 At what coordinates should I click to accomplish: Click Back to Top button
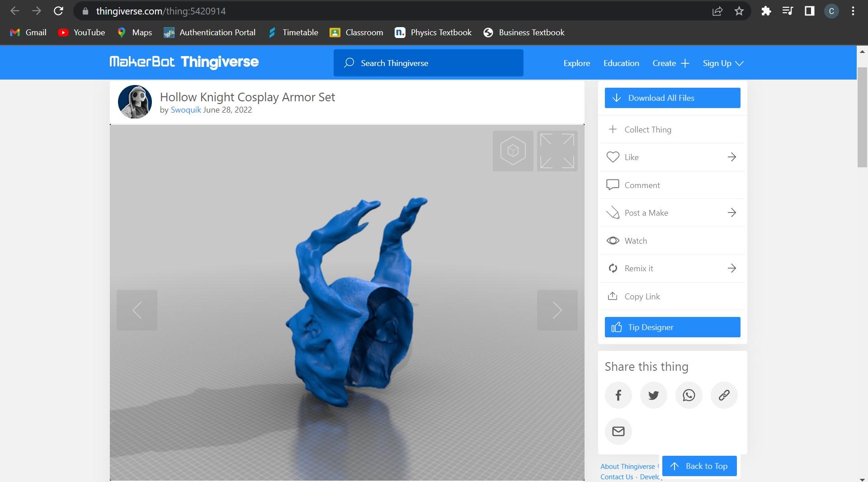pyautogui.click(x=699, y=466)
